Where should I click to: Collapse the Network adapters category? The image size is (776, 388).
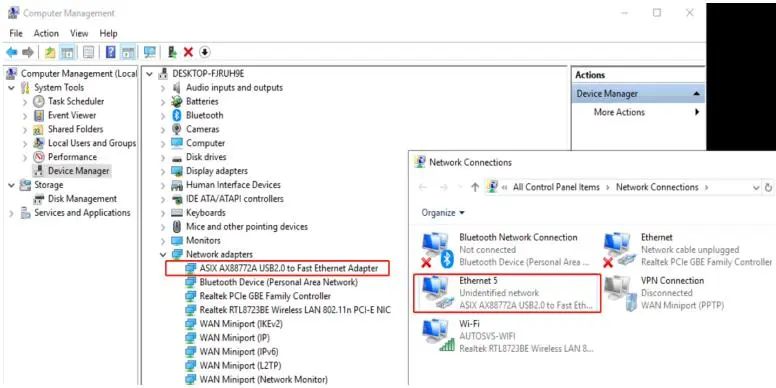point(163,254)
